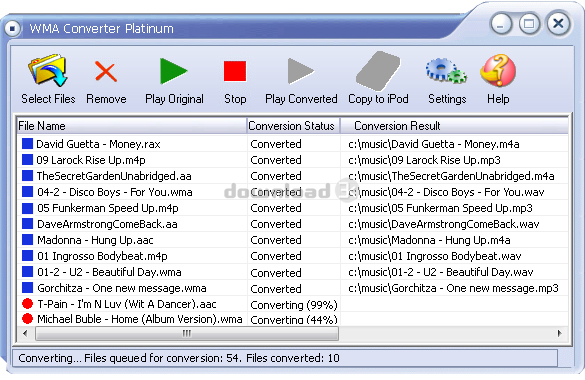Start the green Play Original button

tap(173, 70)
